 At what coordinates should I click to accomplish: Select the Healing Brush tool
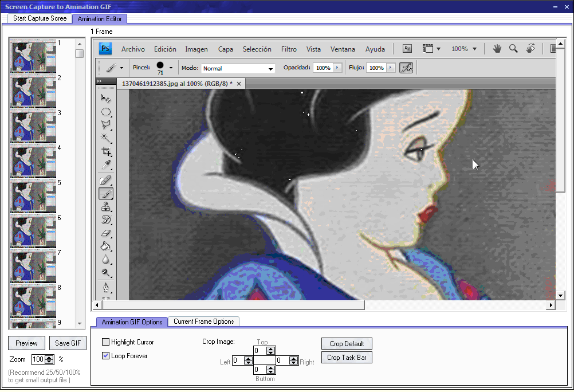click(106, 181)
